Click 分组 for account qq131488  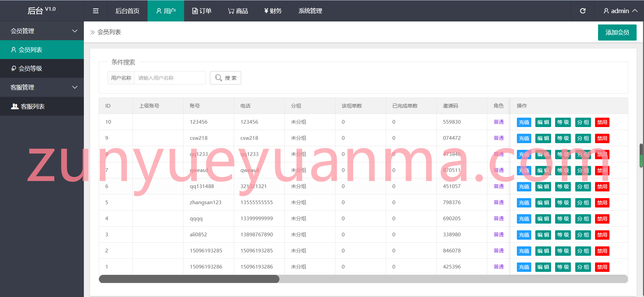coord(583,187)
